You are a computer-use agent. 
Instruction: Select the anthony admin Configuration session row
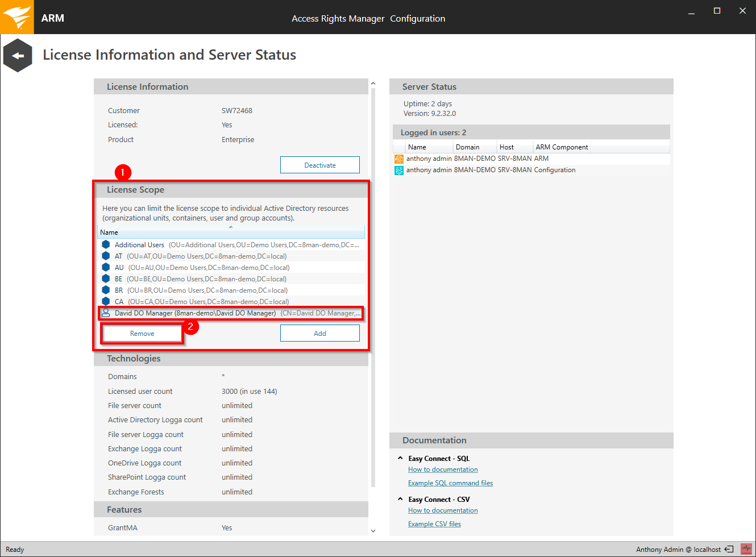click(531, 170)
